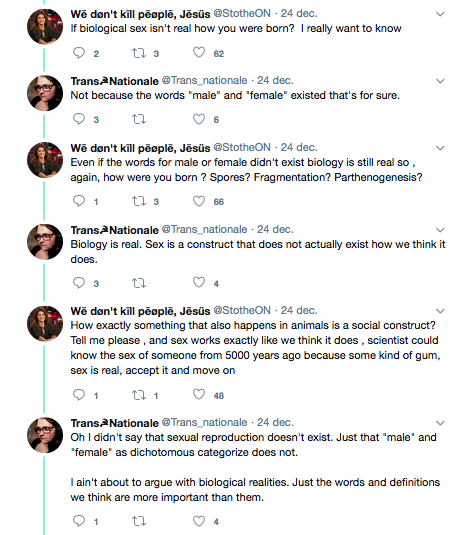Open the 24 dec. timestamp of the first tweet

299,13
